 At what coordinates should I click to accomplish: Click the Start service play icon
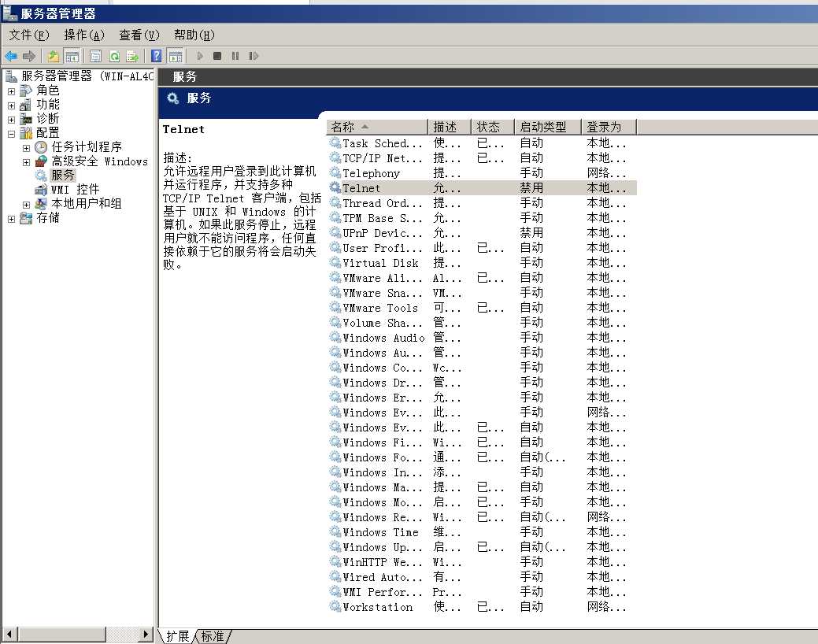point(200,56)
